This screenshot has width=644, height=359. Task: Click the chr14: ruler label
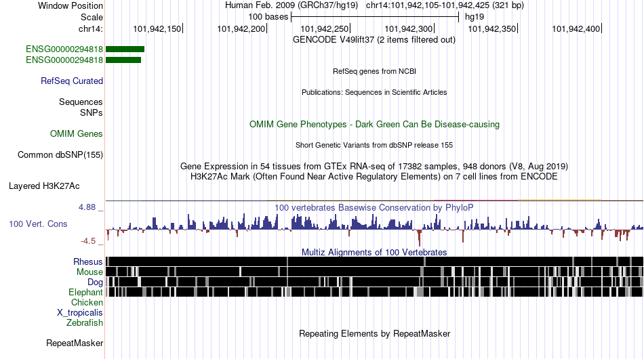pos(91,28)
